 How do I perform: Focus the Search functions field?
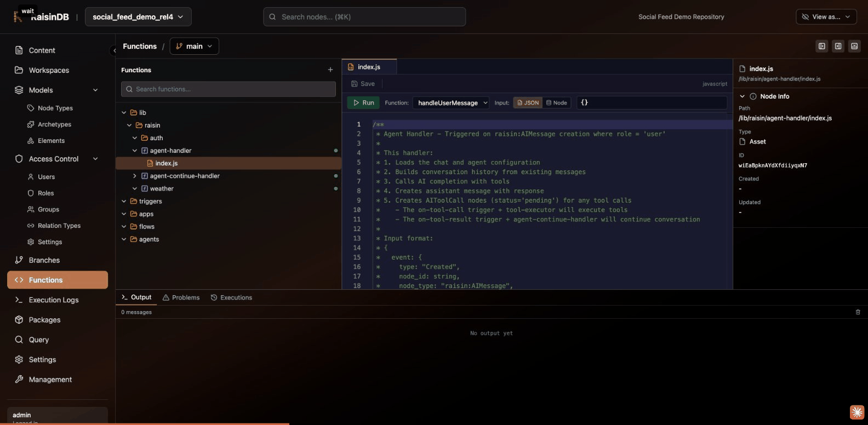(x=229, y=89)
